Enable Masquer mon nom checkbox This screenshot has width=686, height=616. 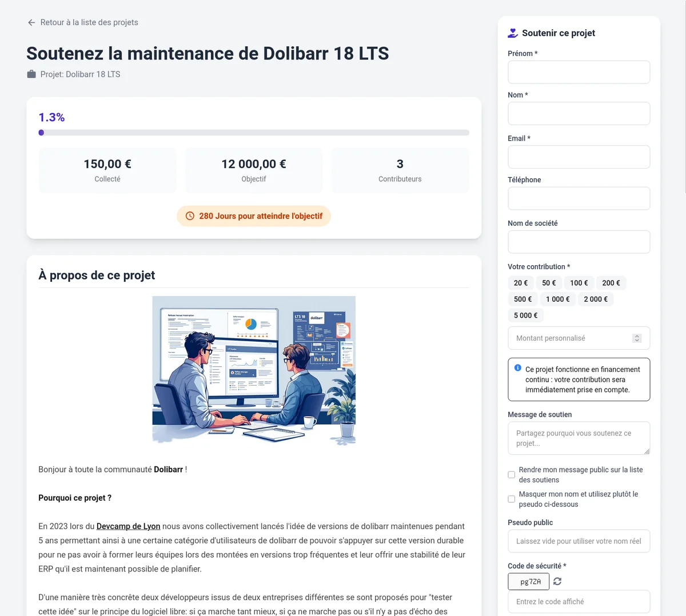click(512, 499)
